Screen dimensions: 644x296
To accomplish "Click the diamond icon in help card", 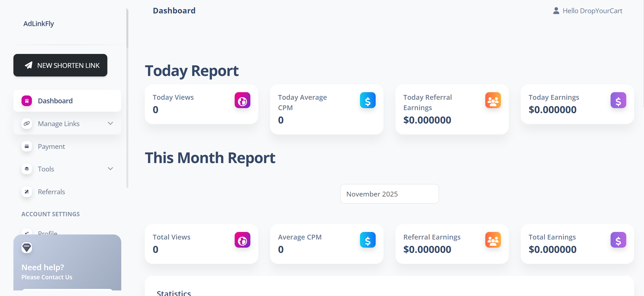I will click(x=27, y=247).
